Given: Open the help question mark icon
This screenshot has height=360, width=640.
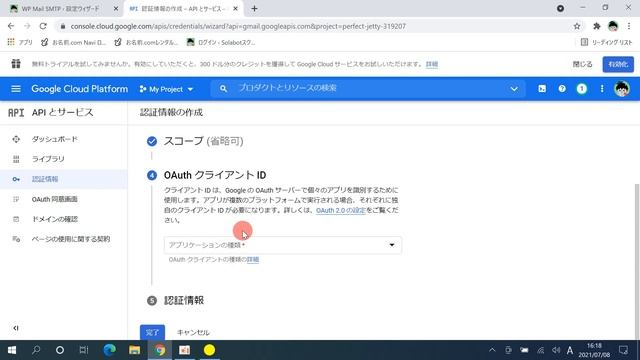Looking at the screenshot, I should [x=562, y=89].
